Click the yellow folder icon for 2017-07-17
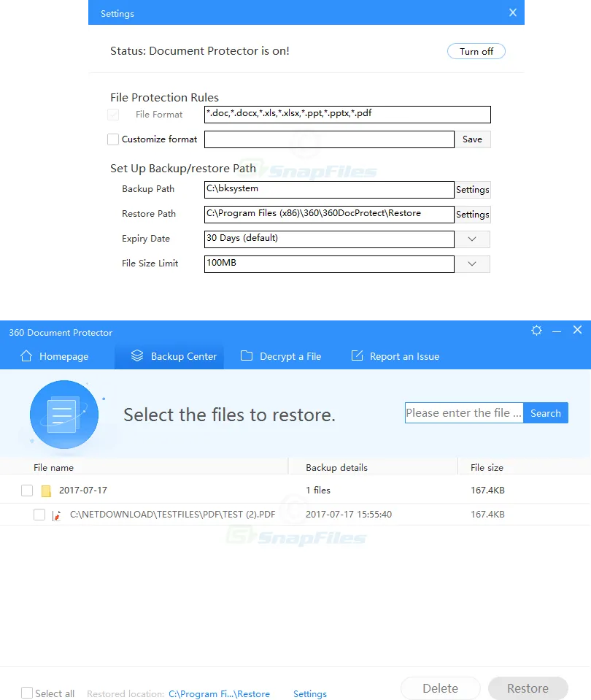 pos(46,491)
